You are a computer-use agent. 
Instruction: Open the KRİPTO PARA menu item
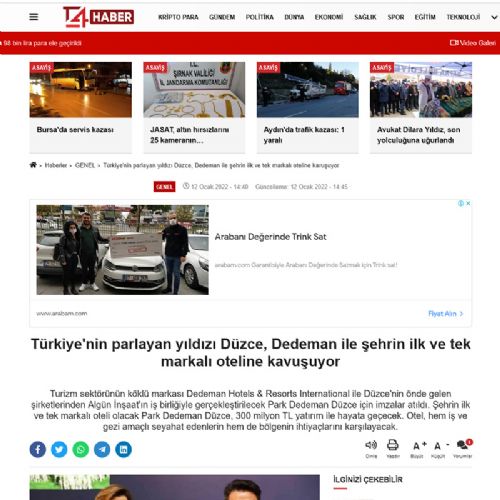[x=178, y=17]
